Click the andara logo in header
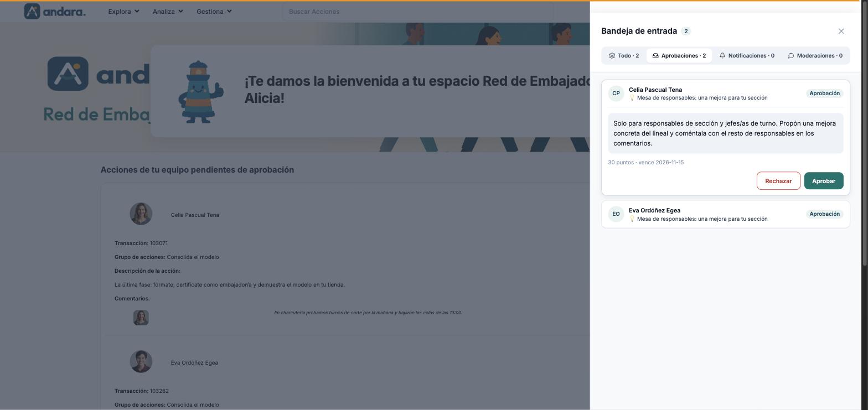This screenshot has height=410, width=868. click(55, 11)
